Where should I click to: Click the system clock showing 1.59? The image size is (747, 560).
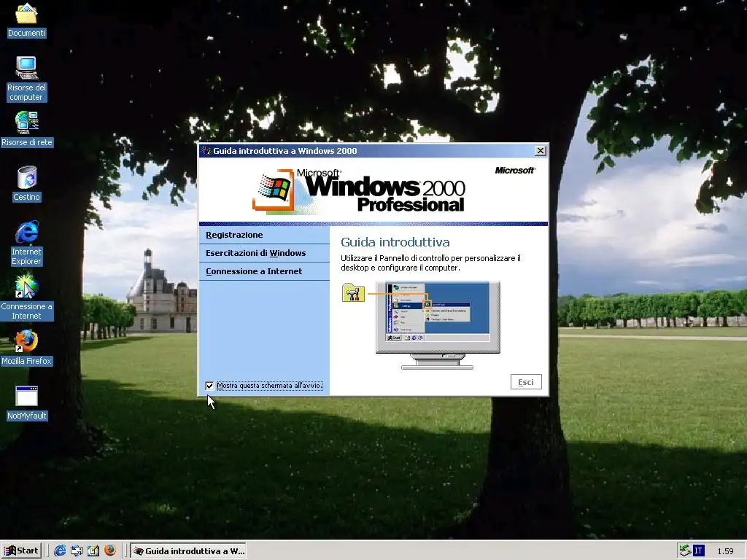pyautogui.click(x=725, y=551)
